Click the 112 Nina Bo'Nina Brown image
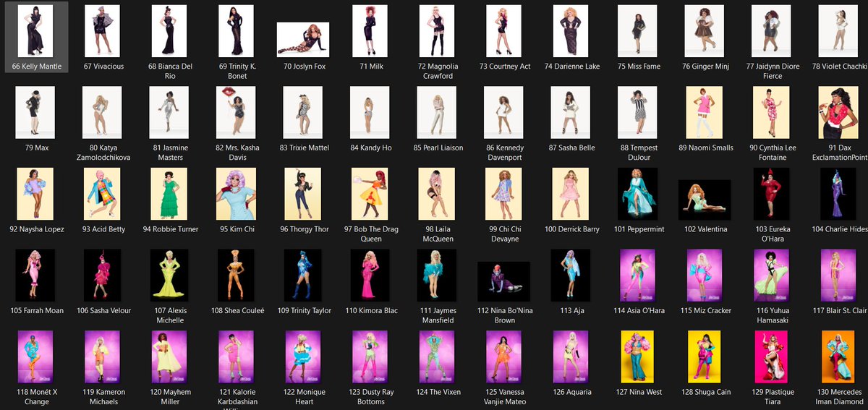This screenshot has width=868, height=410. pyautogui.click(x=503, y=281)
